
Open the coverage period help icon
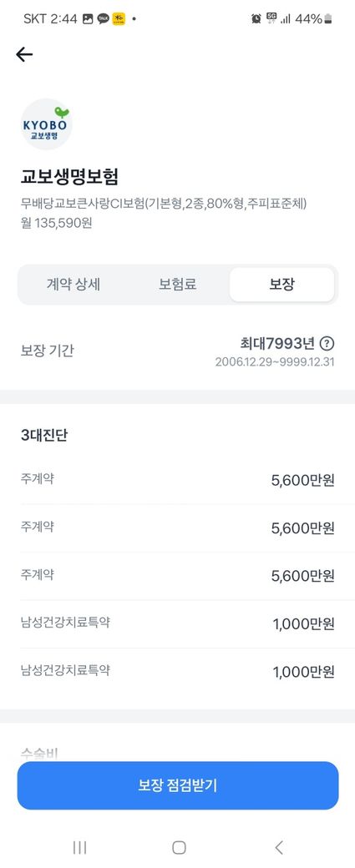click(327, 344)
